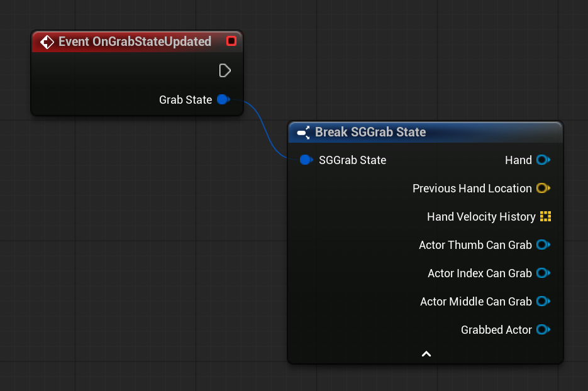588x391 pixels.
Task: Click the Actor Middle Can Grab pin
Action: [x=542, y=301]
